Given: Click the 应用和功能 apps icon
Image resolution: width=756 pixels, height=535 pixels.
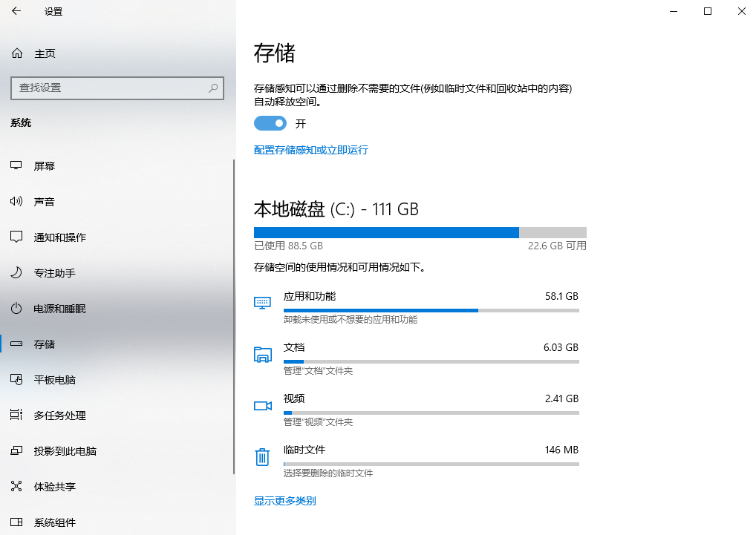Looking at the screenshot, I should (x=262, y=303).
